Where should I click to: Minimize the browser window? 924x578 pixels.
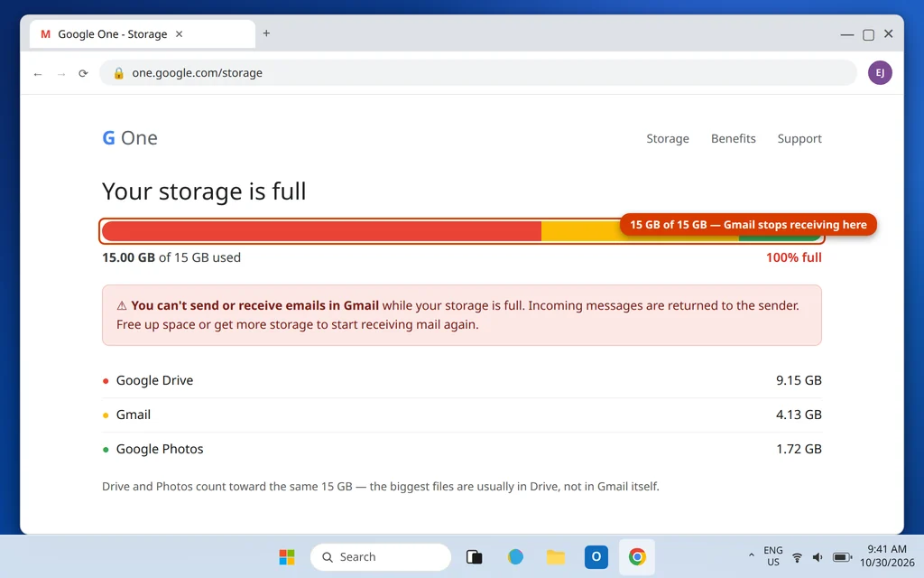[x=846, y=35]
